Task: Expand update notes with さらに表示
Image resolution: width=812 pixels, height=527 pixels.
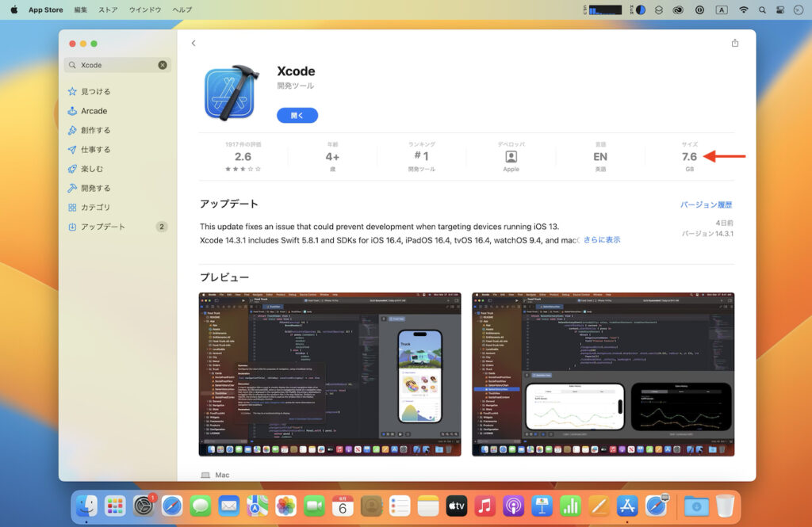Action: (x=602, y=240)
